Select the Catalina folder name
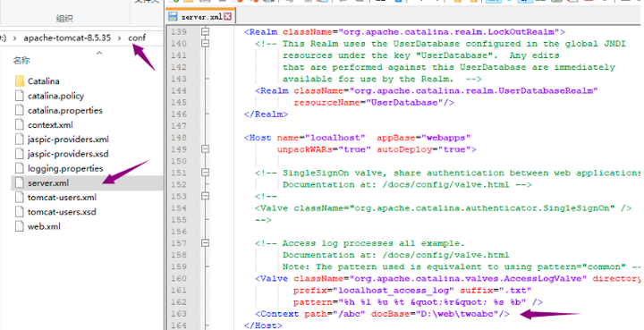 coord(44,81)
